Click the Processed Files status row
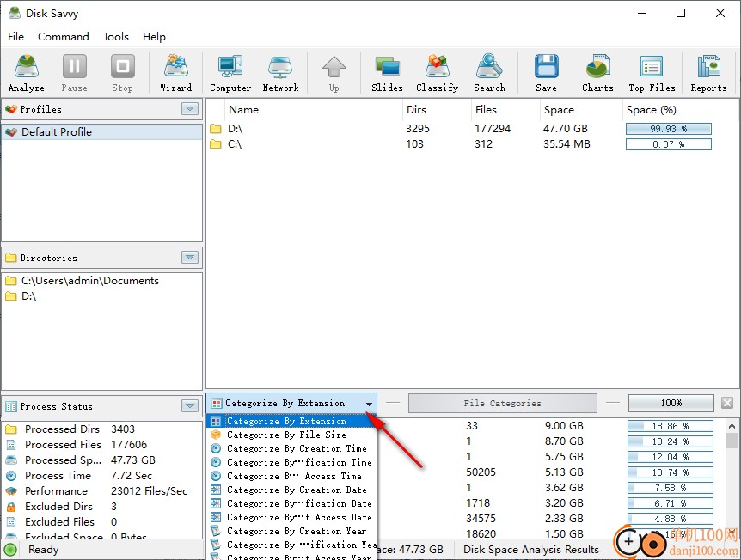The height and width of the screenshot is (560, 741). [102, 444]
